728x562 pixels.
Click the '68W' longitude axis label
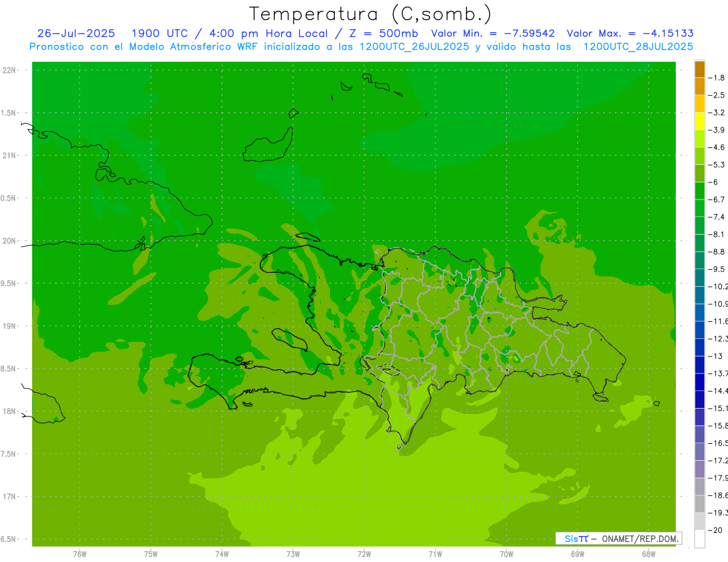pos(649,554)
